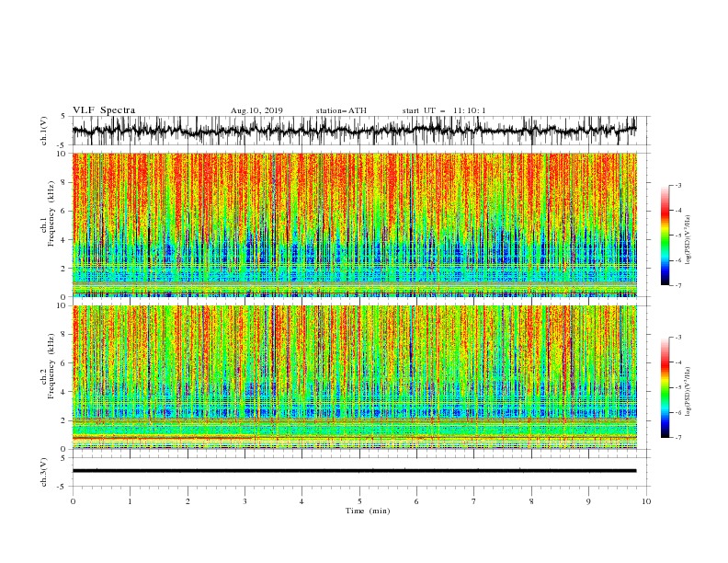Click time axis tick label "9"
The height and width of the screenshot is (563, 728).
click(x=588, y=501)
